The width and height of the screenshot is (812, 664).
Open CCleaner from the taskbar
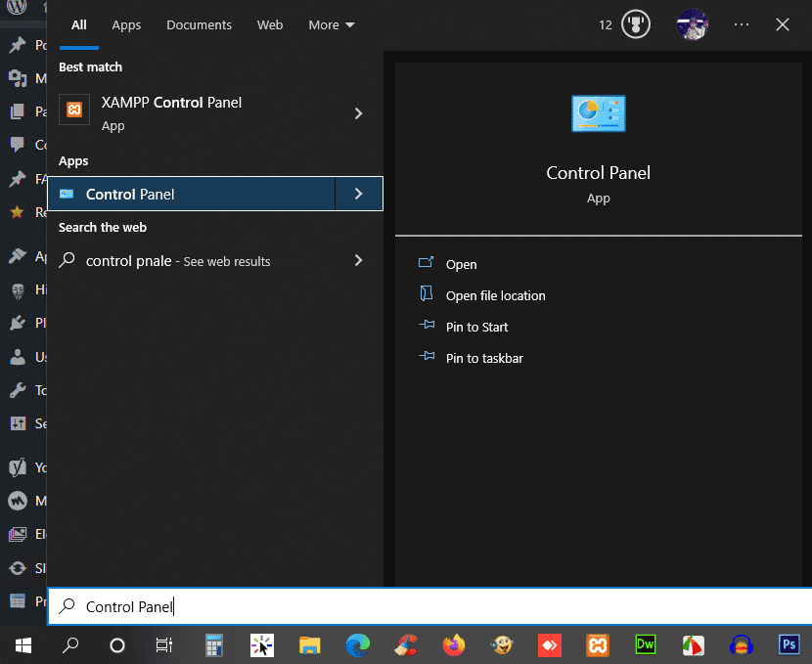point(406,644)
